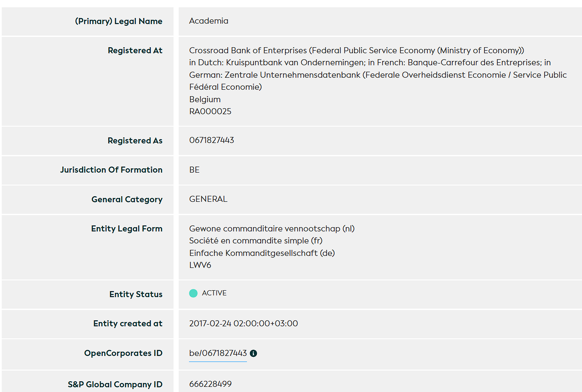The height and width of the screenshot is (392, 582).
Task: Click the Crossroad Bank of Enterprises line
Action: pos(357,50)
